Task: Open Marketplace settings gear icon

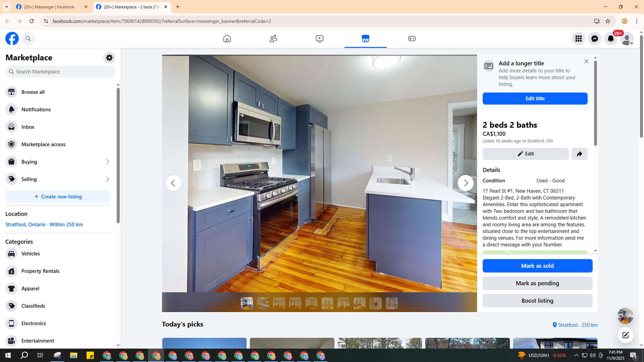Action: (x=109, y=58)
